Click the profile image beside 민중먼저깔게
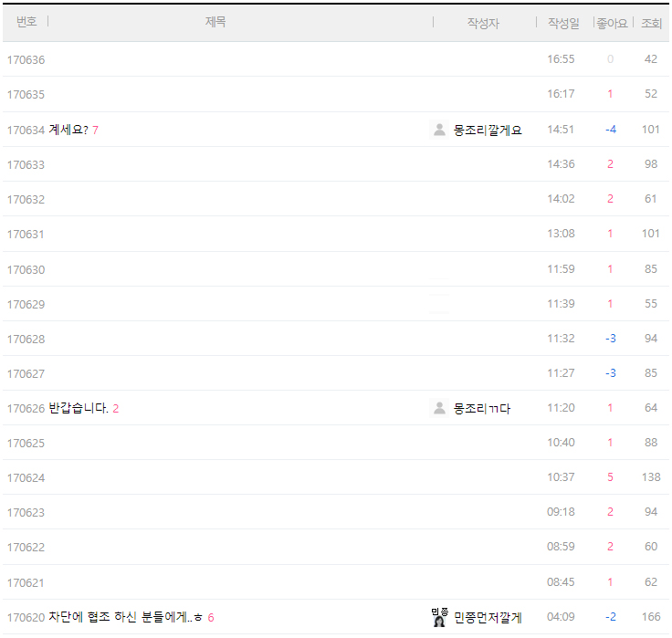 tap(439, 617)
